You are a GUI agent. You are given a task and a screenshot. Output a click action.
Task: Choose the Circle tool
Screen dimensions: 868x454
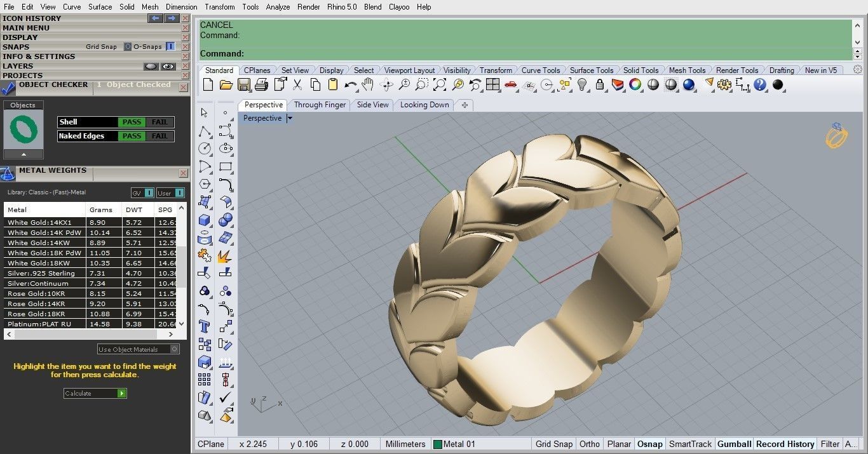tap(205, 149)
